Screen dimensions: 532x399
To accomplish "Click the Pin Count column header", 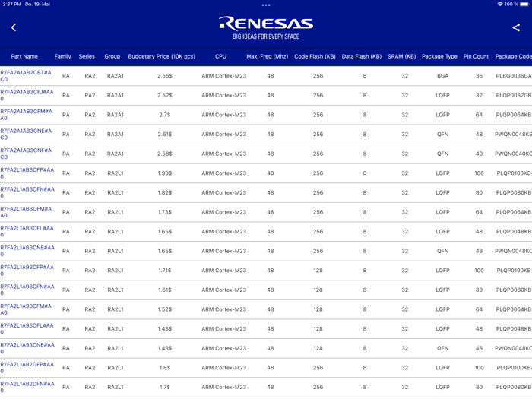I will click(476, 56).
